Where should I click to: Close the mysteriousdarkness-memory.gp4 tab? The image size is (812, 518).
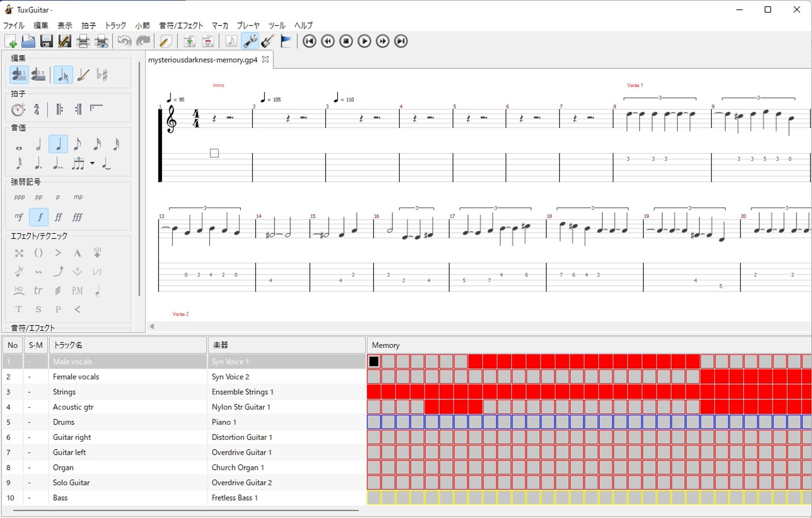(266, 60)
